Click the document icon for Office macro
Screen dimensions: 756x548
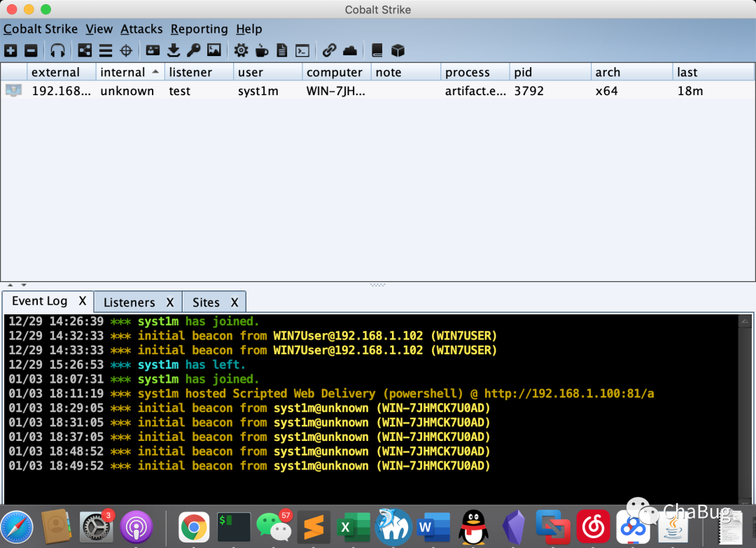click(x=282, y=50)
